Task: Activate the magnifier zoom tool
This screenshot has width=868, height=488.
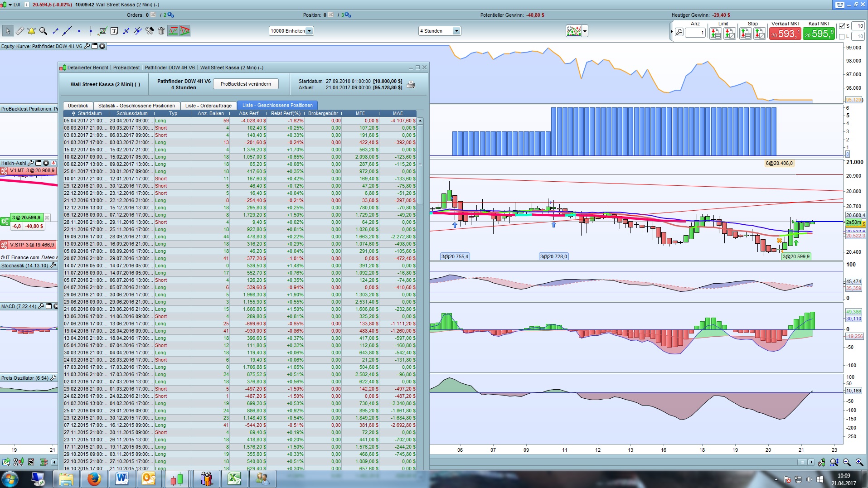Action: coord(43,31)
